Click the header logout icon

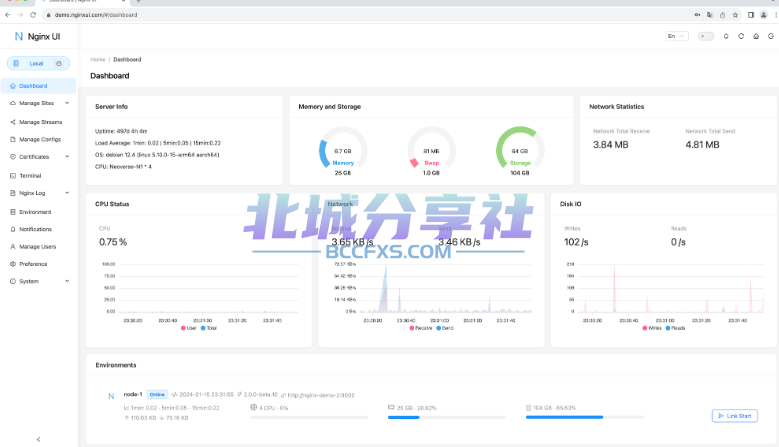click(771, 36)
